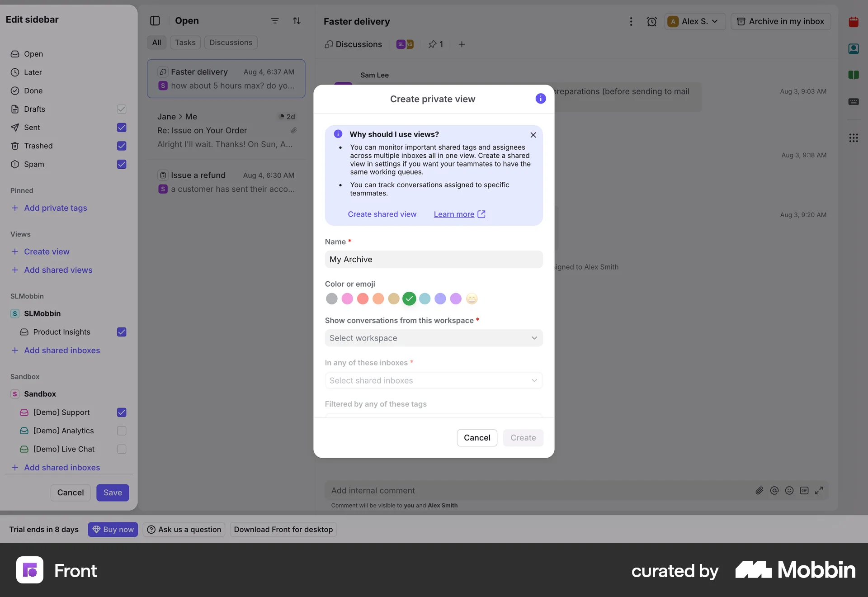Select the pink color swatch
The height and width of the screenshot is (597, 868).
347,299
